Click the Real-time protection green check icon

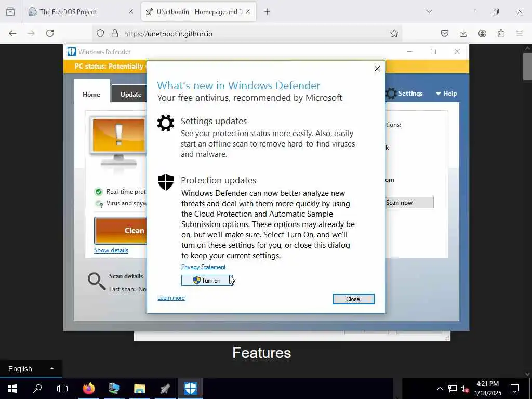point(98,192)
